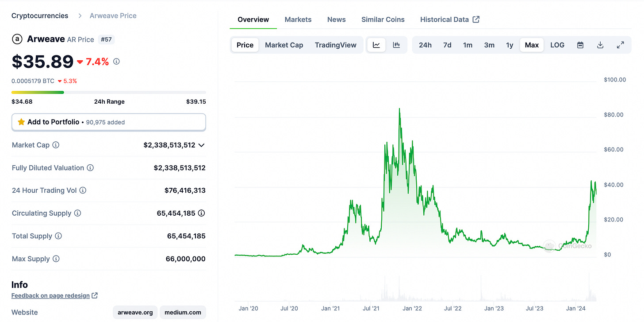This screenshot has width=644, height=322.
Task: Click the #57 rank badge
Action: click(106, 39)
